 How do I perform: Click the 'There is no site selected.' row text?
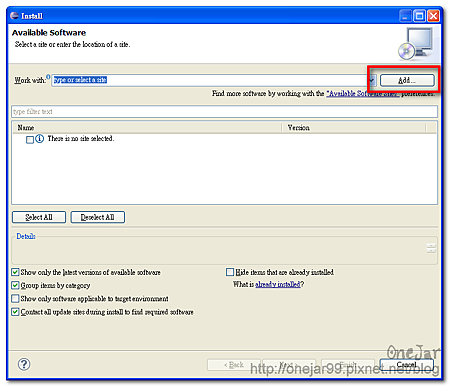81,139
